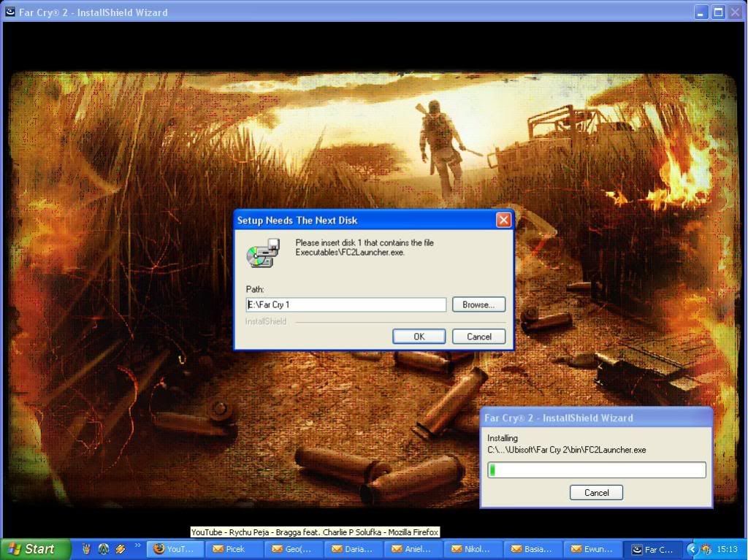The height and width of the screenshot is (560, 748).
Task: Cancel the installation in the progress window
Action: [596, 492]
